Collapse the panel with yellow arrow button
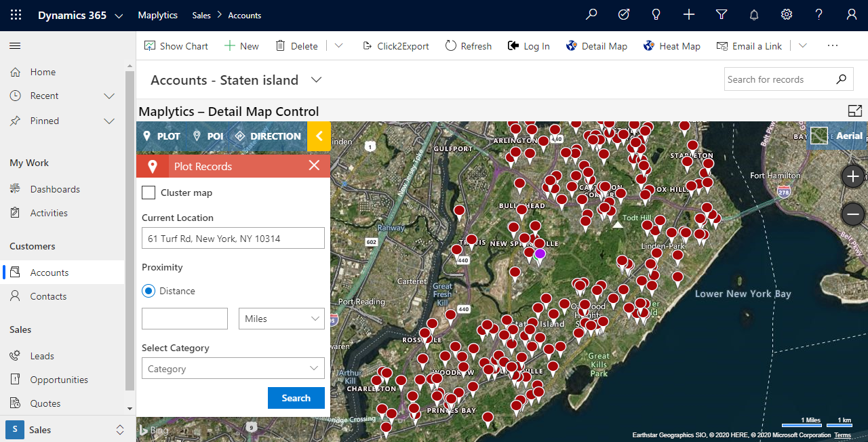This screenshot has height=442, width=868. 319,136
